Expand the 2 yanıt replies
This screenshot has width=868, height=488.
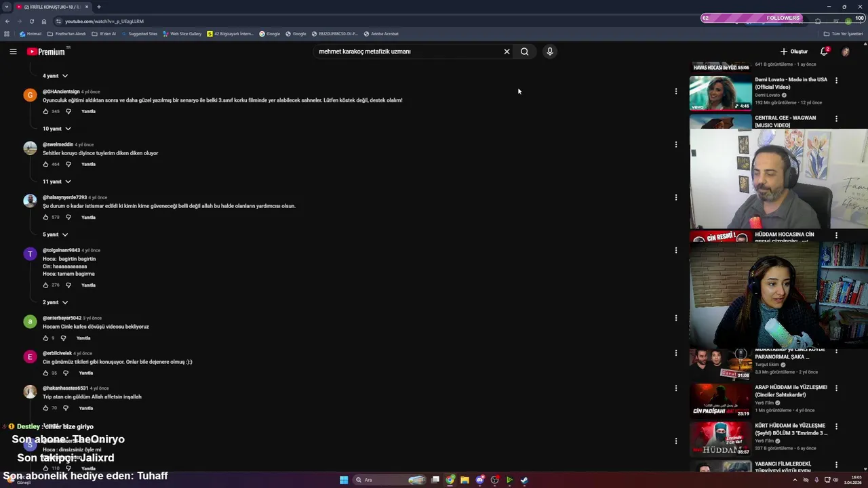pyautogui.click(x=56, y=302)
